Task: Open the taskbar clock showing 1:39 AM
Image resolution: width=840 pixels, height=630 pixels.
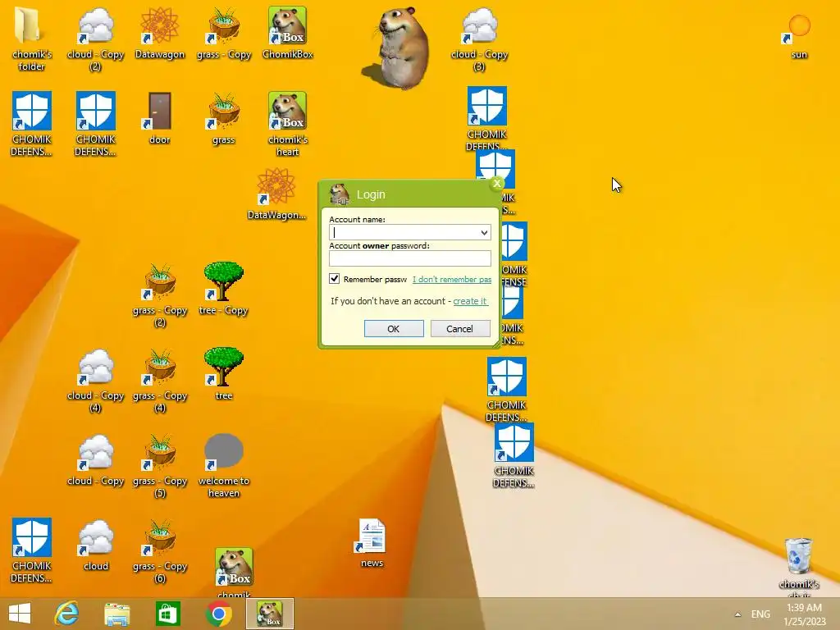Action: pyautogui.click(x=805, y=614)
